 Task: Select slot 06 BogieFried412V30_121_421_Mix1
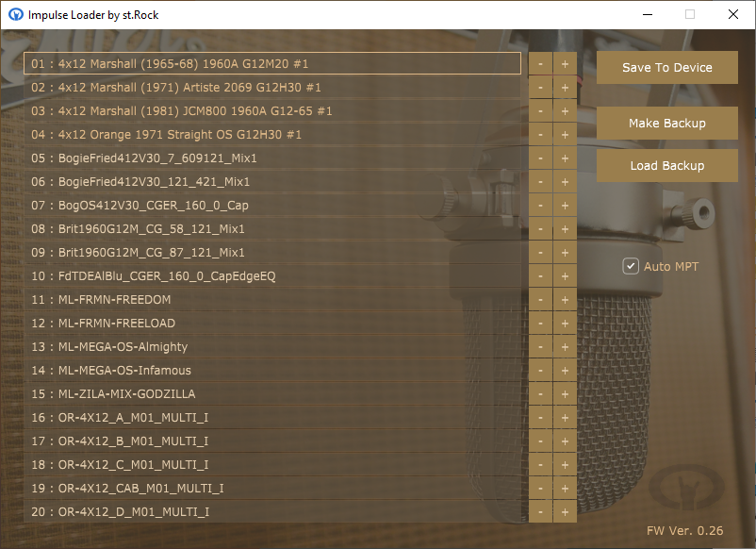[x=272, y=182]
